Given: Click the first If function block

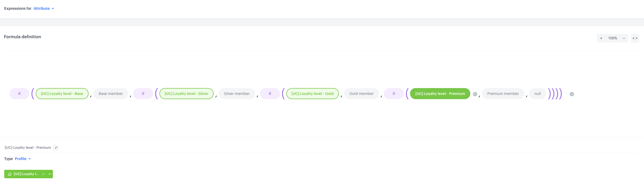Looking at the screenshot, I should [x=19, y=94].
